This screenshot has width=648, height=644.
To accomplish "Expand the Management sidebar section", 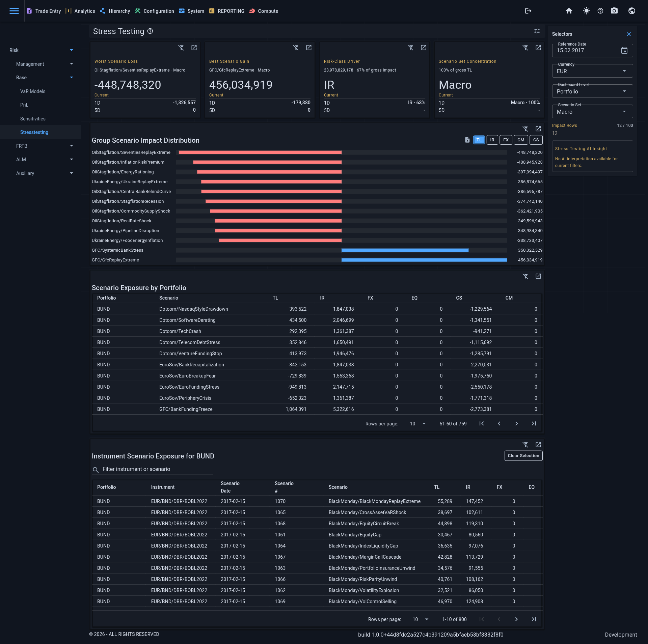I will tap(40, 64).
